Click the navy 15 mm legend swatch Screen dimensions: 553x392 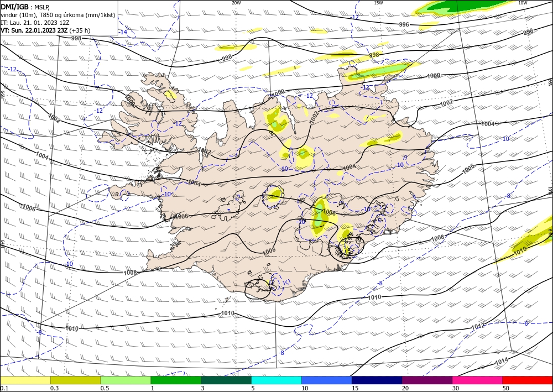377,380
